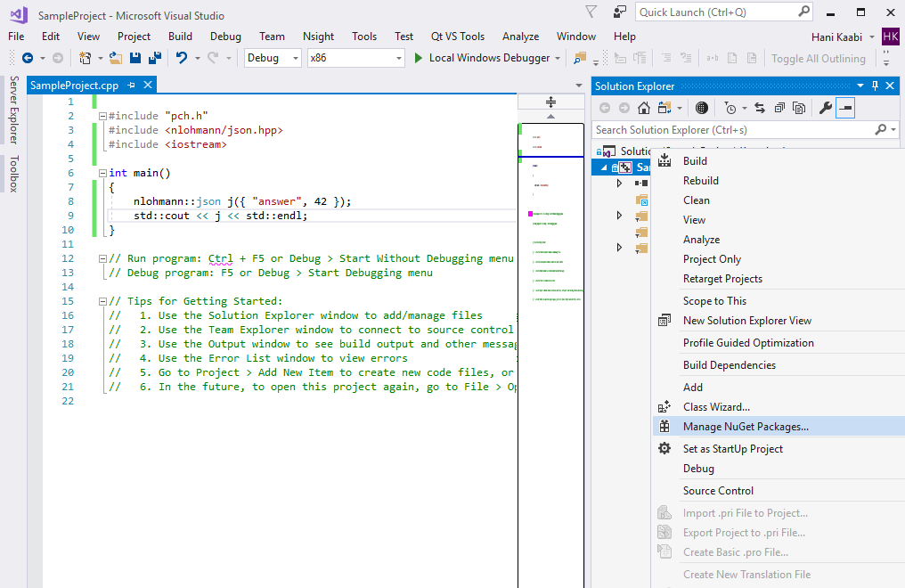Close the SampleProject.cpp tab
The height and width of the screenshot is (588, 905).
coord(148,85)
